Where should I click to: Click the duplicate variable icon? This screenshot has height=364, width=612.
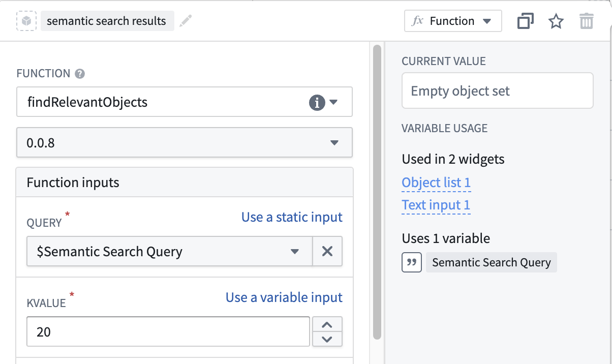(x=525, y=21)
